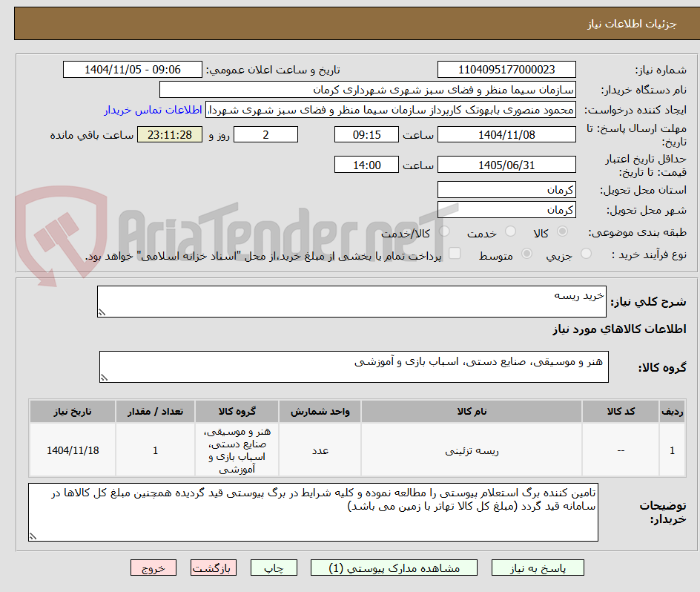
Task: Select the جزیی purchase type radio
Action: (586, 254)
